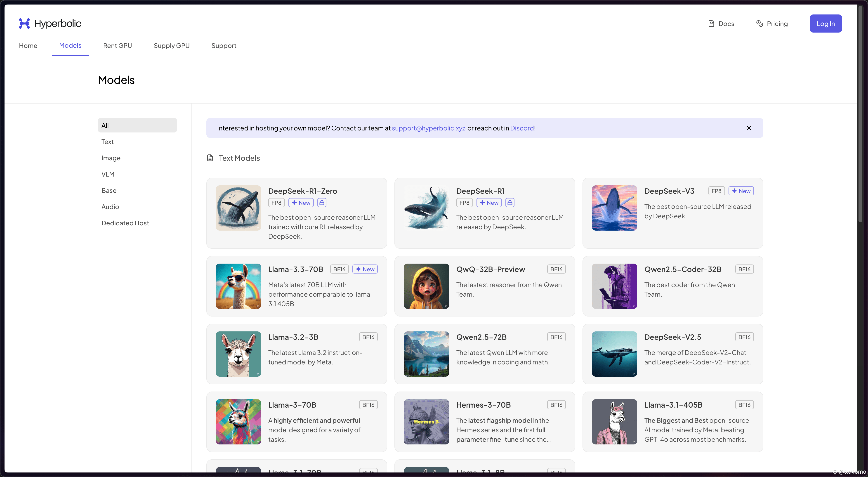Click the New badge on Llama-3.3-70B
Screen dimensions: 868x477
click(365, 269)
